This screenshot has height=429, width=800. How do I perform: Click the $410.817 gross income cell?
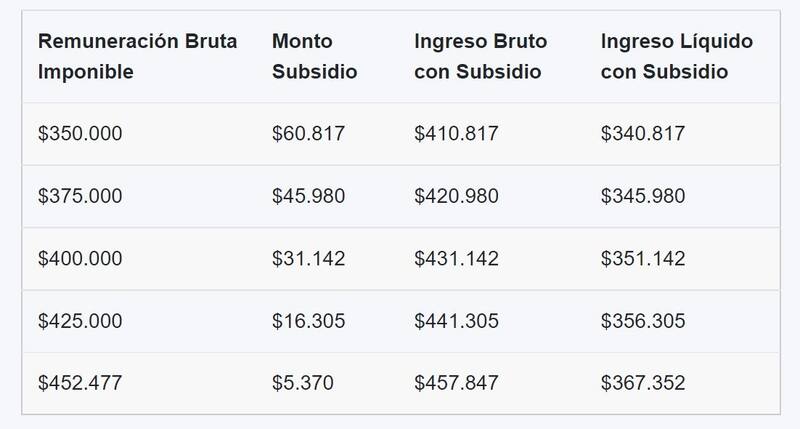(x=456, y=134)
